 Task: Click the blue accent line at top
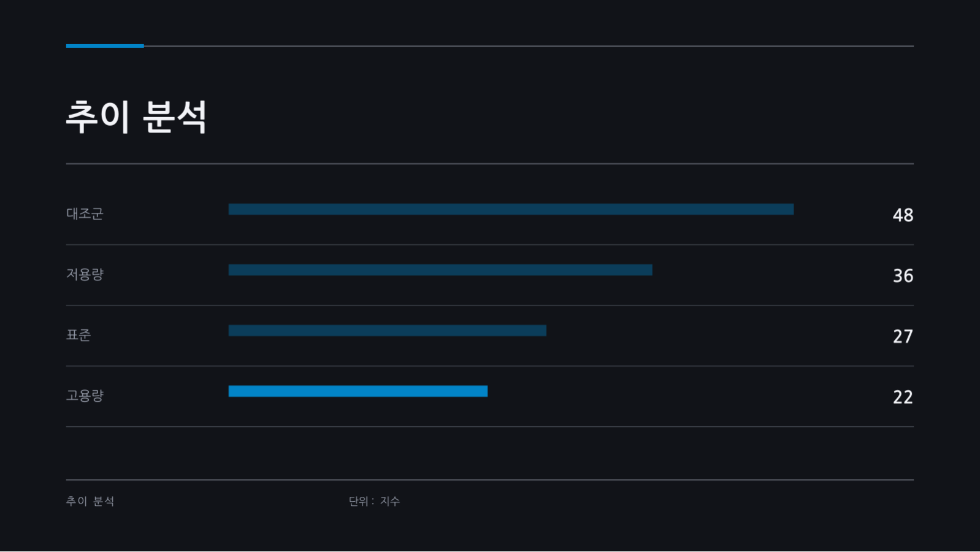(105, 46)
